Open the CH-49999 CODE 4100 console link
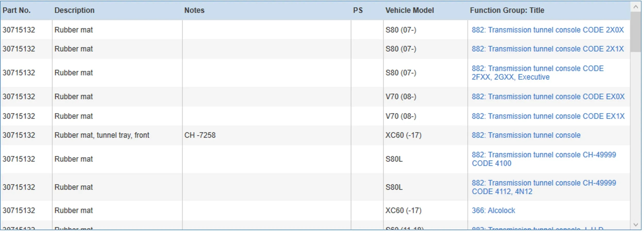This screenshot has height=232, width=644. pos(544,159)
